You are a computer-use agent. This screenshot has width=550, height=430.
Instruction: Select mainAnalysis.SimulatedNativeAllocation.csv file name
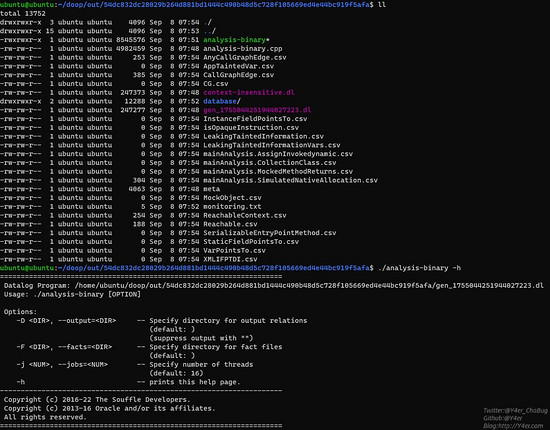[x=290, y=180]
